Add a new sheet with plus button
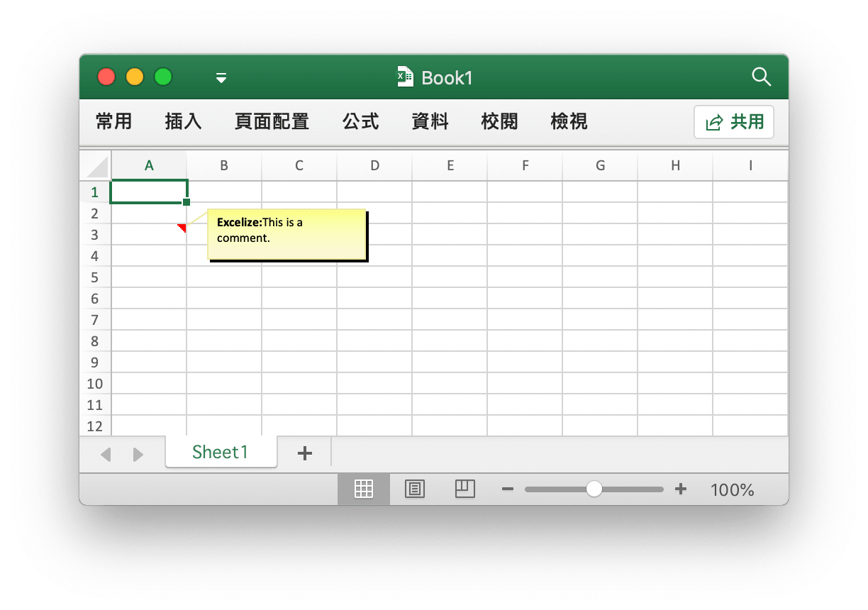 click(x=304, y=453)
